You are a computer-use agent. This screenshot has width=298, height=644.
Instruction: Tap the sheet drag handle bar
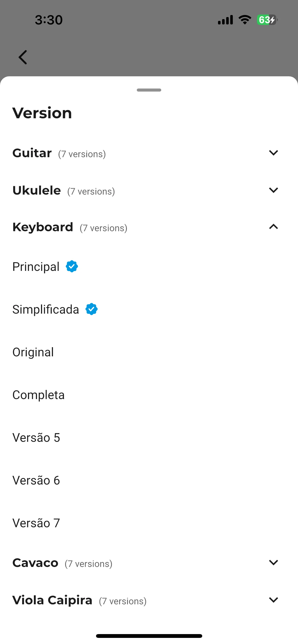tap(149, 90)
